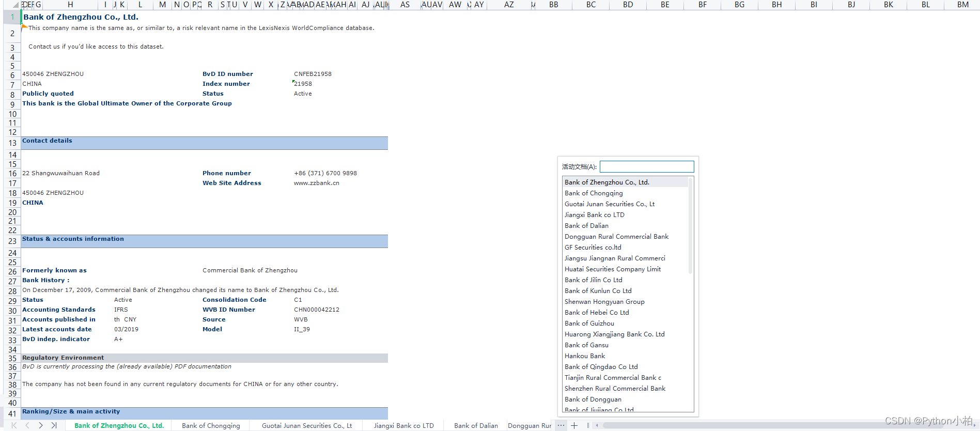980x431 pixels.
Task: Choose Bank of Guizhou list entry
Action: [x=625, y=323]
